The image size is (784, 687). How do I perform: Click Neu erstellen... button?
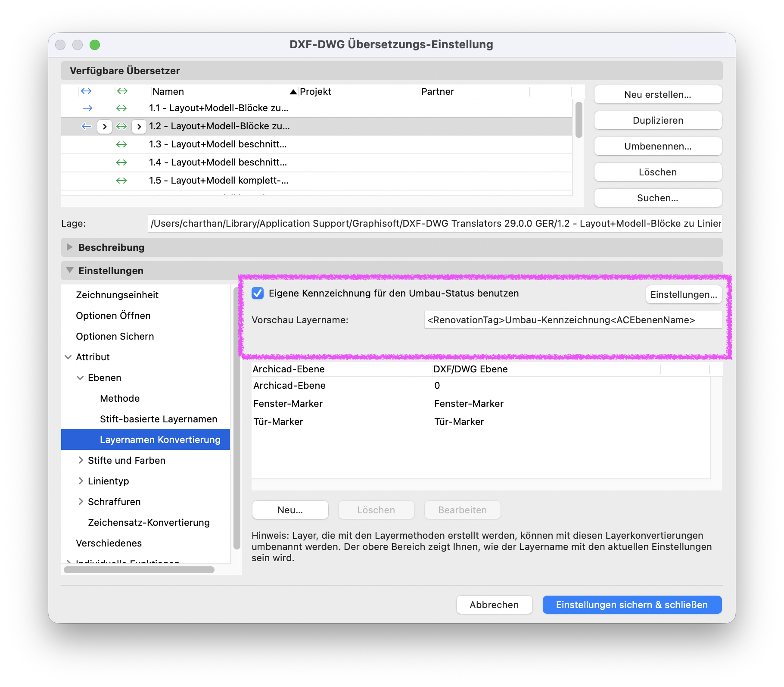[658, 94]
